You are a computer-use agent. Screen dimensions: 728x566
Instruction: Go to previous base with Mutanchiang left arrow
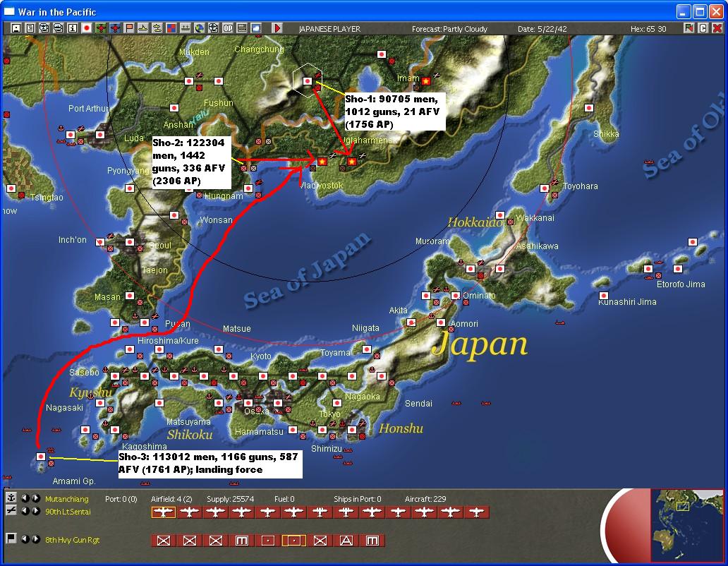pyautogui.click(x=25, y=498)
